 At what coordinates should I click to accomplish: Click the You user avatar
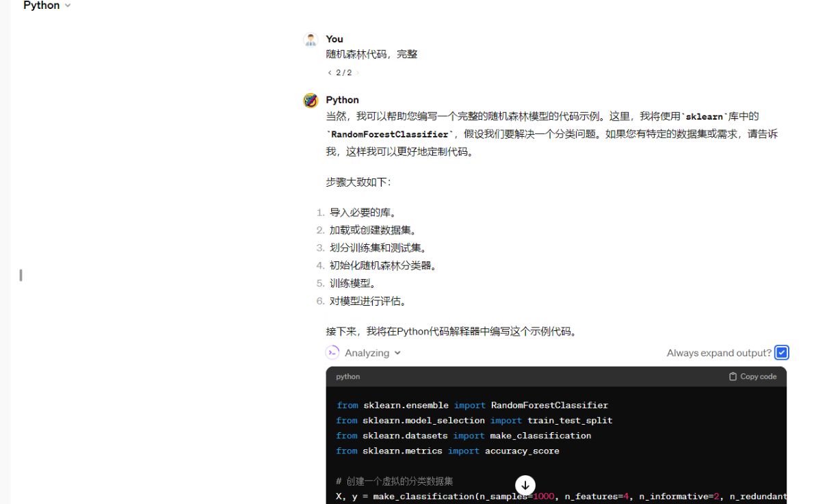pos(311,40)
